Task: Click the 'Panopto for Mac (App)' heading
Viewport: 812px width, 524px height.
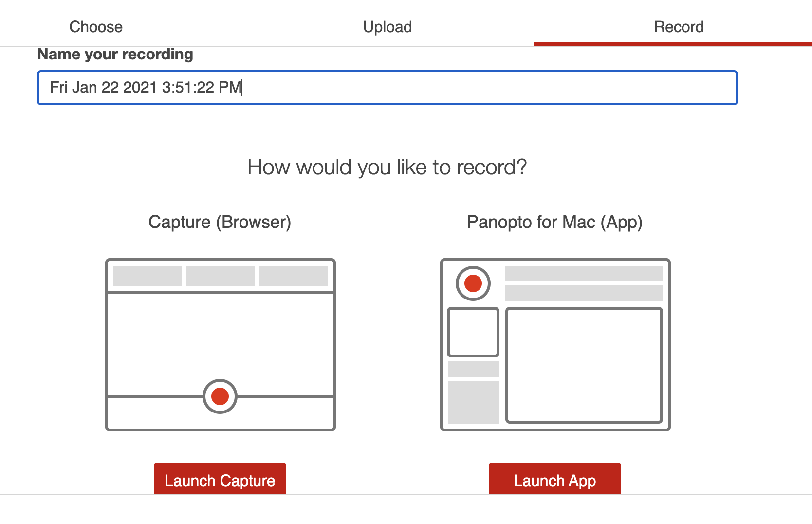Action: [x=555, y=222]
